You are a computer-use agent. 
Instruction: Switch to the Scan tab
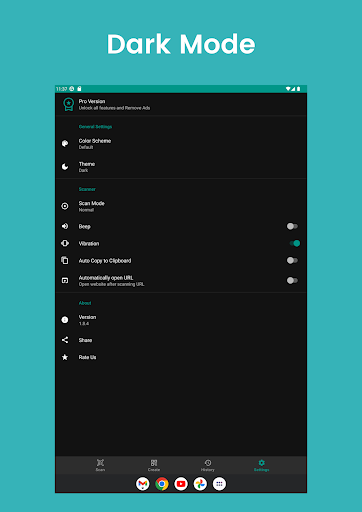coord(100,465)
